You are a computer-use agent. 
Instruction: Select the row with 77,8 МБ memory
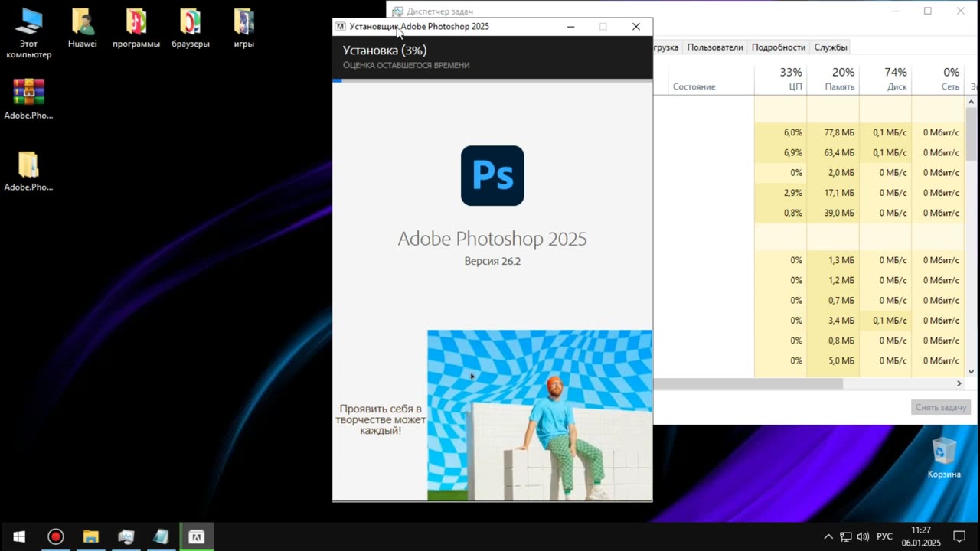coord(808,132)
